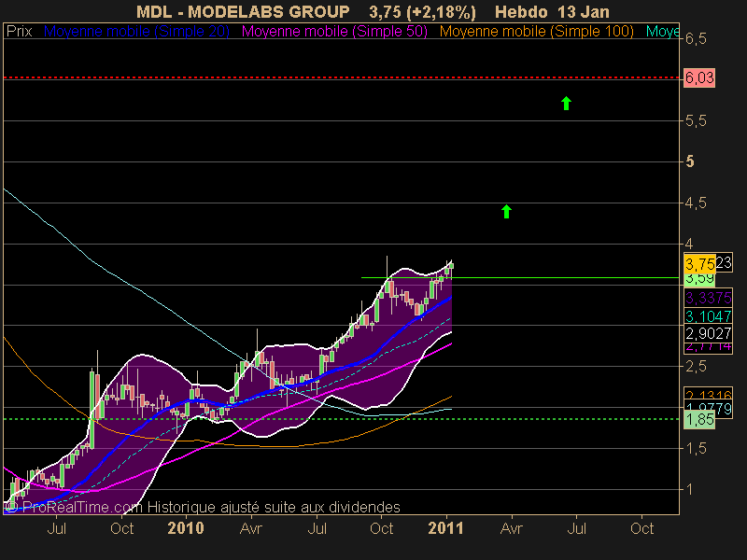Screen dimensions: 747x560
Task: Click the green 3,59 level price tag
Action: coord(699,279)
